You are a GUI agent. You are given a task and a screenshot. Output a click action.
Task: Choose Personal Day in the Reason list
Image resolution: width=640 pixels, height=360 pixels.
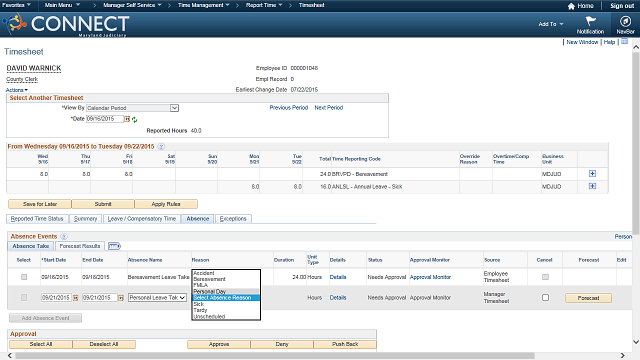coord(226,291)
